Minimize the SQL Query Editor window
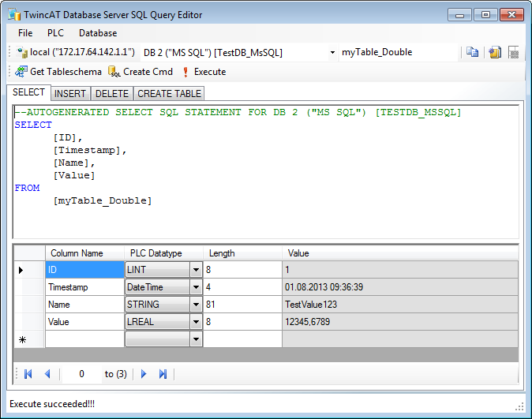Screen dimensions: 532x419 (x=459, y=15)
